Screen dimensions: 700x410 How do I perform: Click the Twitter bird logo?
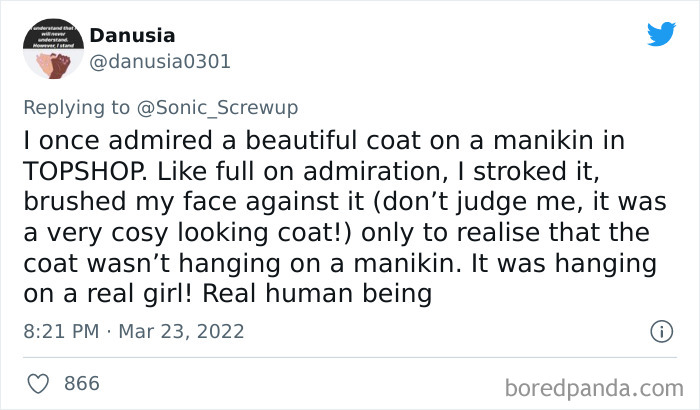pyautogui.click(x=661, y=35)
